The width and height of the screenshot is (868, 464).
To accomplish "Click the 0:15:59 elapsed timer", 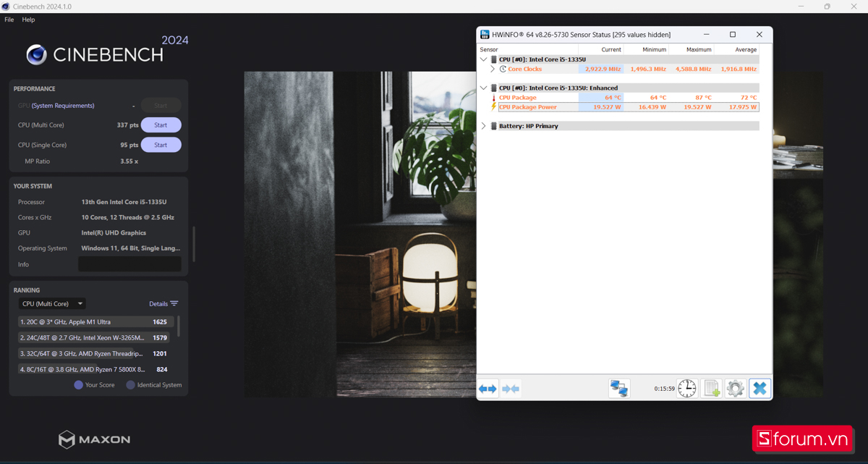I will (x=665, y=389).
